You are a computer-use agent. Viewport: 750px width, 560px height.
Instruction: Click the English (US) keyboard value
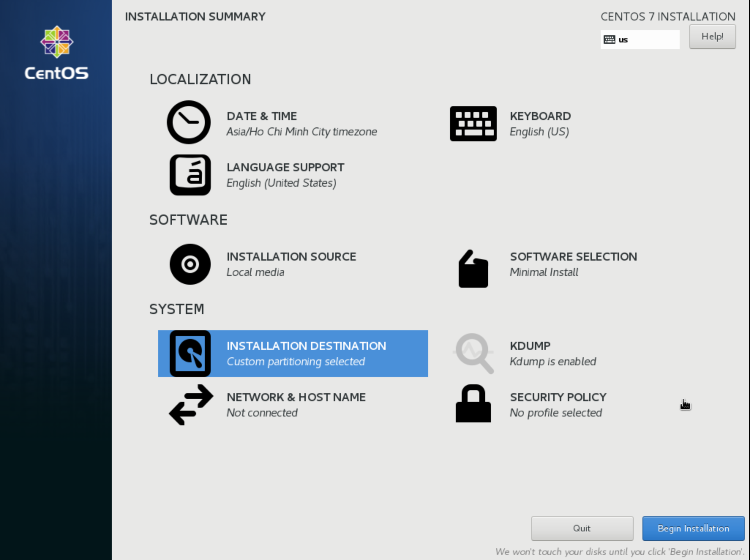[539, 132]
